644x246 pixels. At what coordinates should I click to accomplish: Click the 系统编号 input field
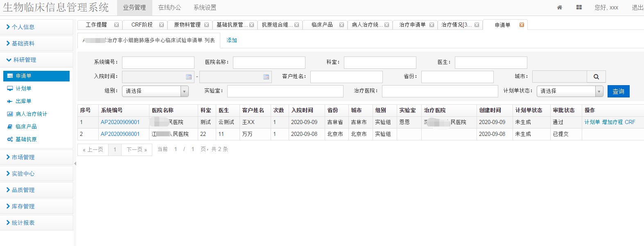click(x=158, y=62)
